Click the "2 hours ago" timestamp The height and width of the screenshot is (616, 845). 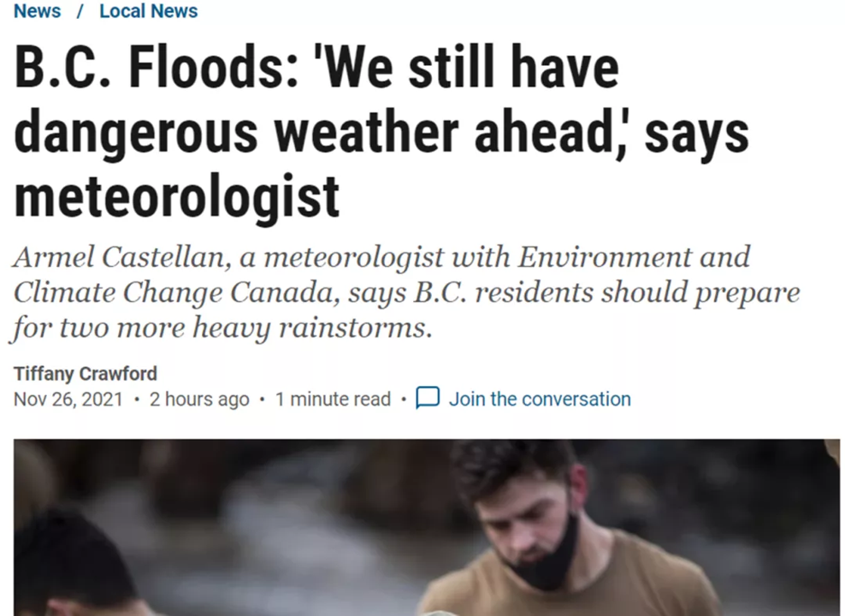(199, 400)
